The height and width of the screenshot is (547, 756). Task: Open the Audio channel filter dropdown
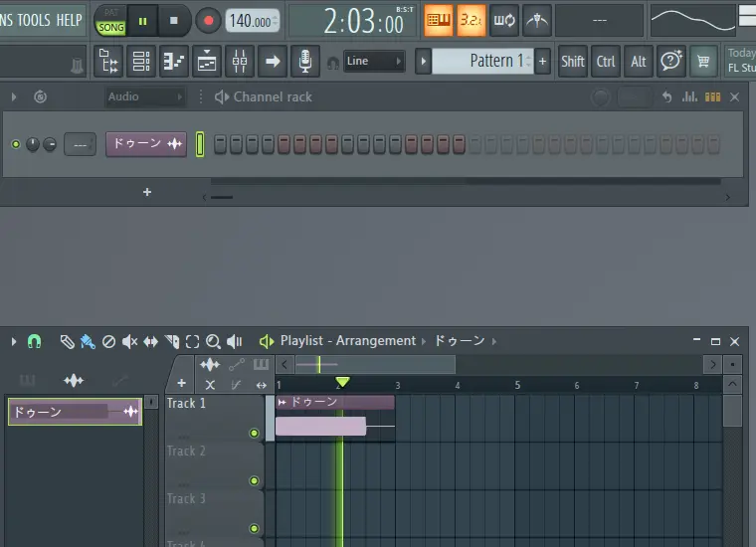click(x=145, y=96)
